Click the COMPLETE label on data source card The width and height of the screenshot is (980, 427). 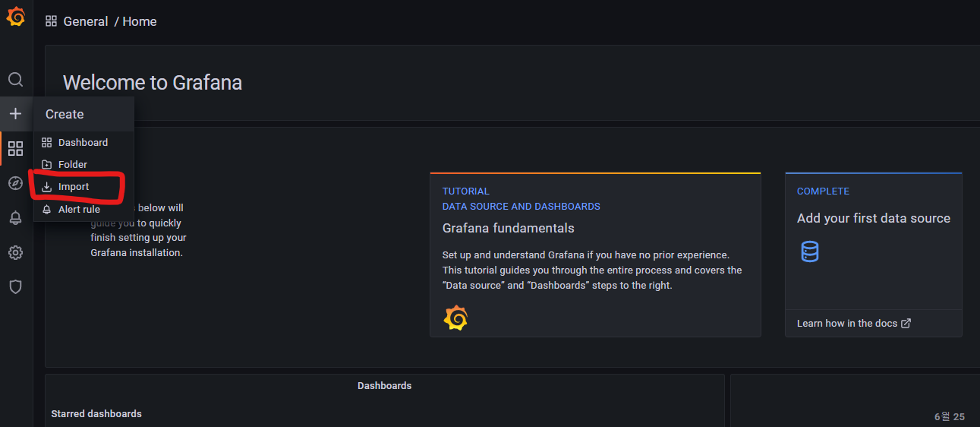[823, 191]
